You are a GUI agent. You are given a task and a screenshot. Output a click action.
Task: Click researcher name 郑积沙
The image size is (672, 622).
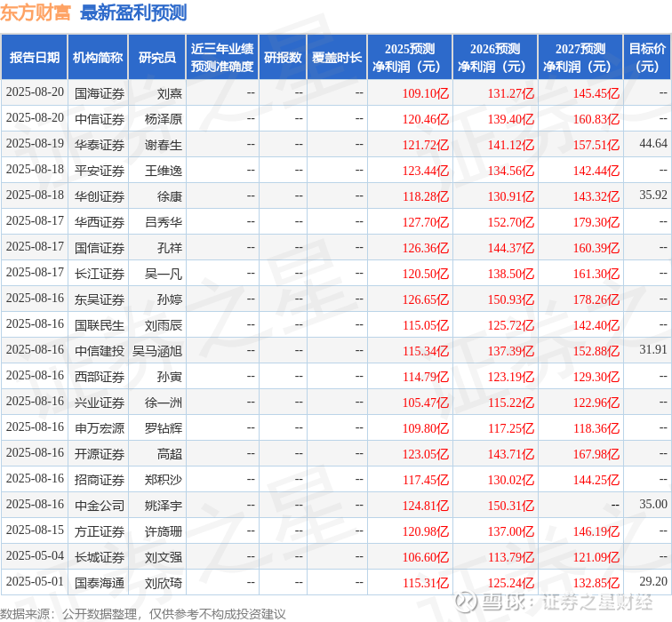[x=164, y=480]
